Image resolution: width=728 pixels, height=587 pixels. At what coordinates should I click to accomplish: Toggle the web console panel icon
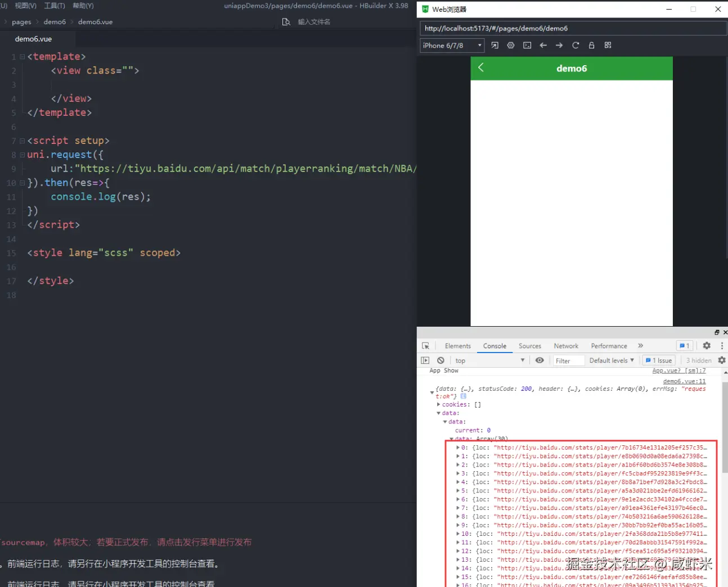click(x=527, y=45)
